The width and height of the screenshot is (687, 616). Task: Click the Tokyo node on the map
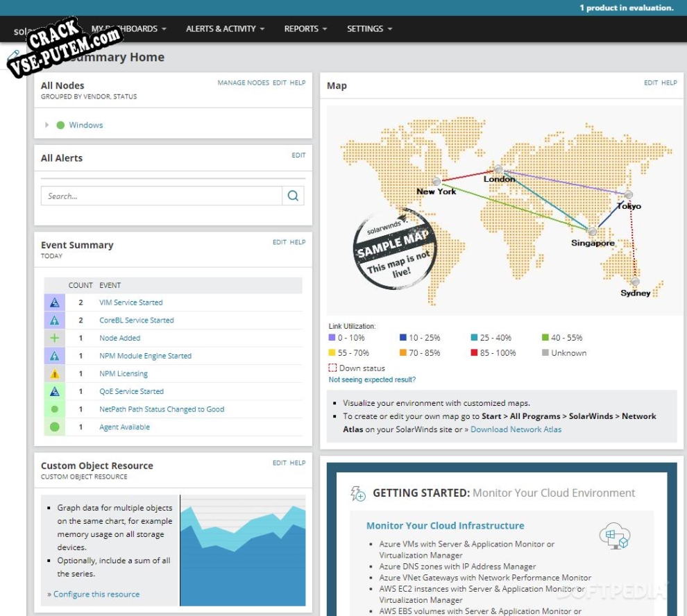[628, 194]
